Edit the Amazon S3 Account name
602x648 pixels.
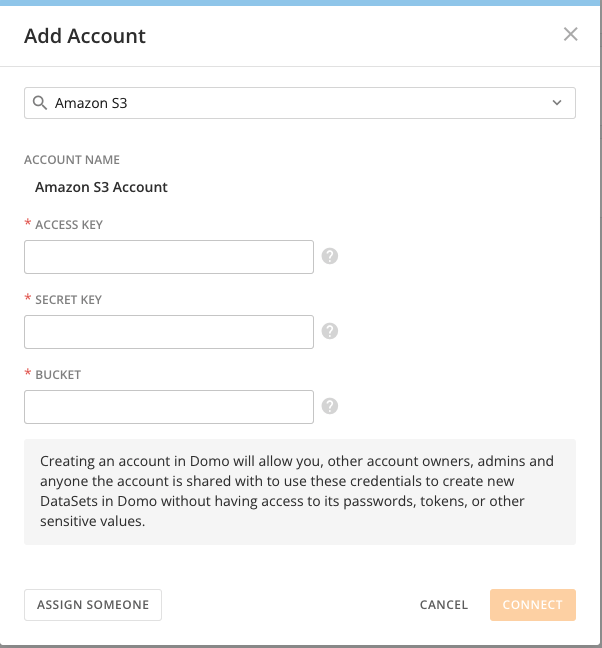click(x=101, y=187)
